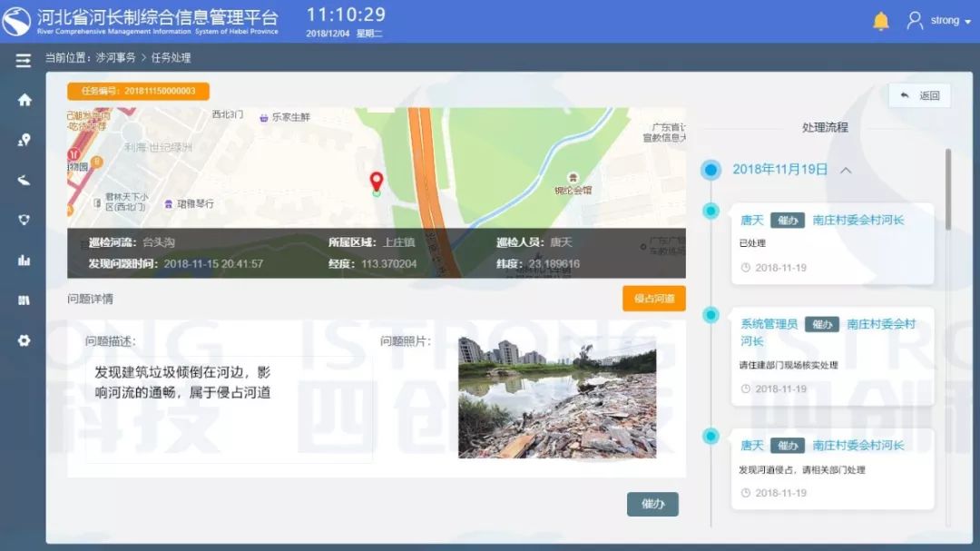980x551 pixels.
Task: Open the patrol location pin sidebar icon
Action: pyautogui.click(x=24, y=140)
